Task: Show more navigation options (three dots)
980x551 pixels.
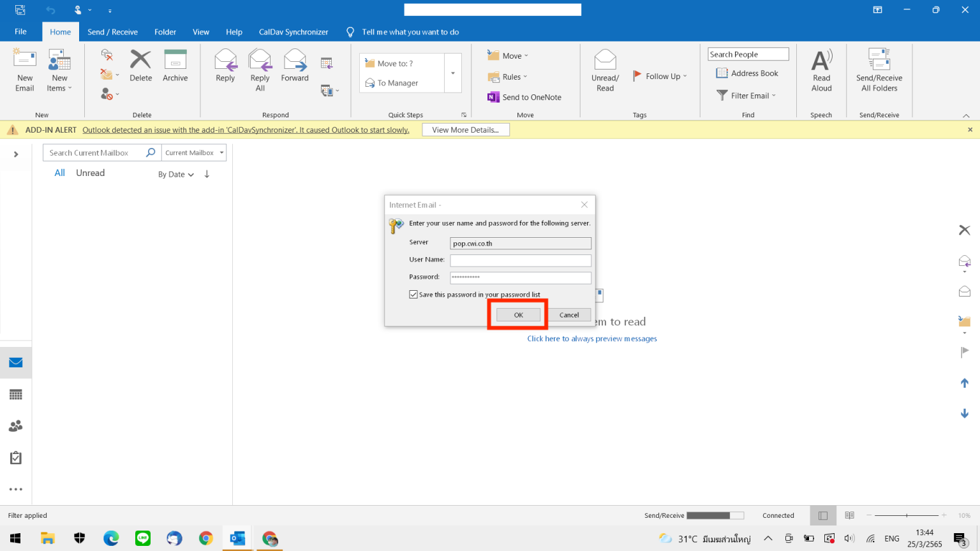Action: 16,490
